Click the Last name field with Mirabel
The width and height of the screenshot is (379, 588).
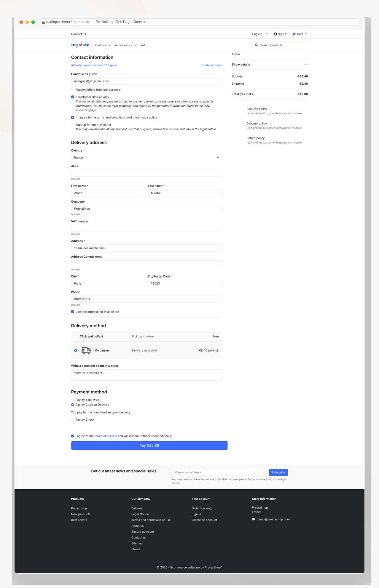(185, 193)
